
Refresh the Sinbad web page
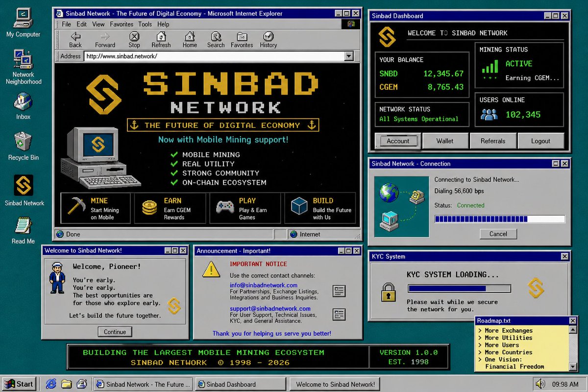pyautogui.click(x=161, y=40)
